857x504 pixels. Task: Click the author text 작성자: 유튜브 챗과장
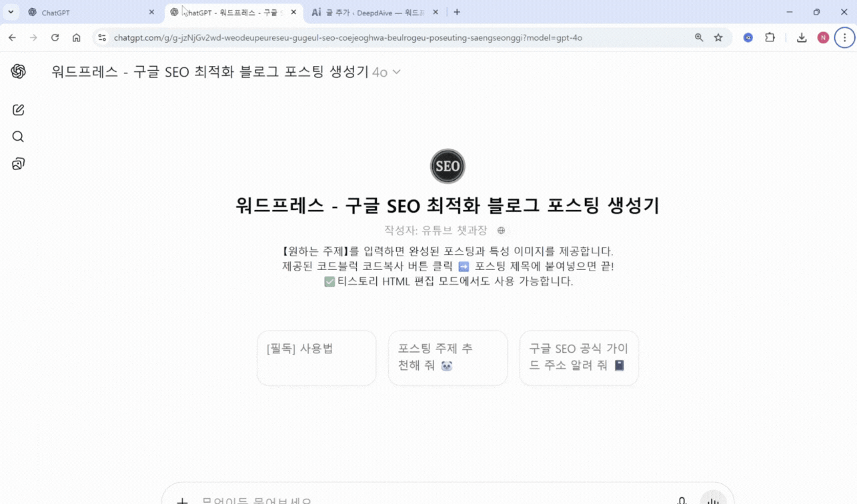[436, 231]
